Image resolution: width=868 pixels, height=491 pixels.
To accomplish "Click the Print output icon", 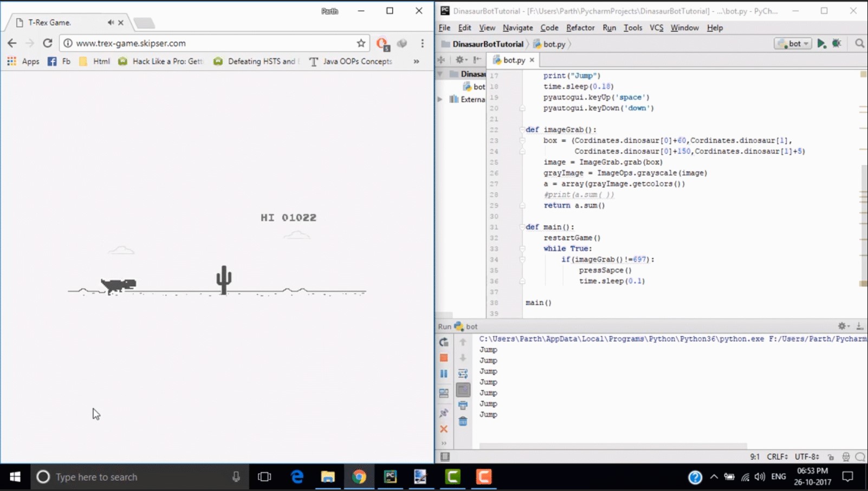I will [463, 405].
